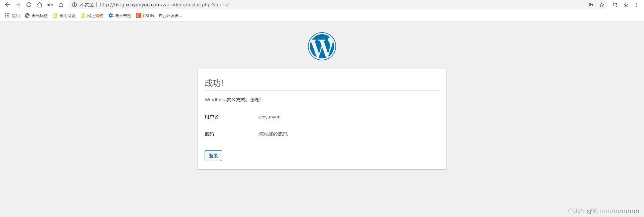This screenshot has width=644, height=217.
Task: Open saved passwords key icon
Action: [x=591, y=5]
